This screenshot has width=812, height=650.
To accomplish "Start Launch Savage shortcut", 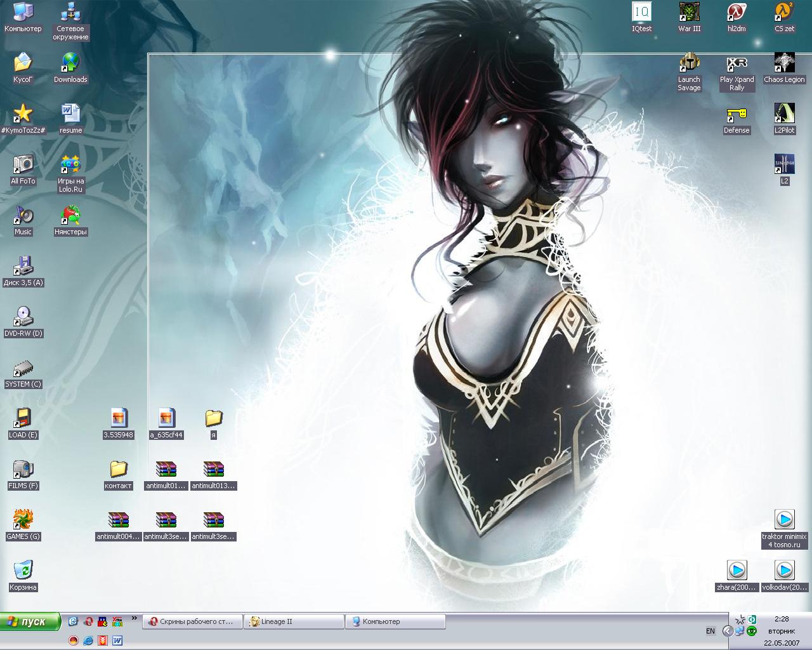I will click(689, 72).
